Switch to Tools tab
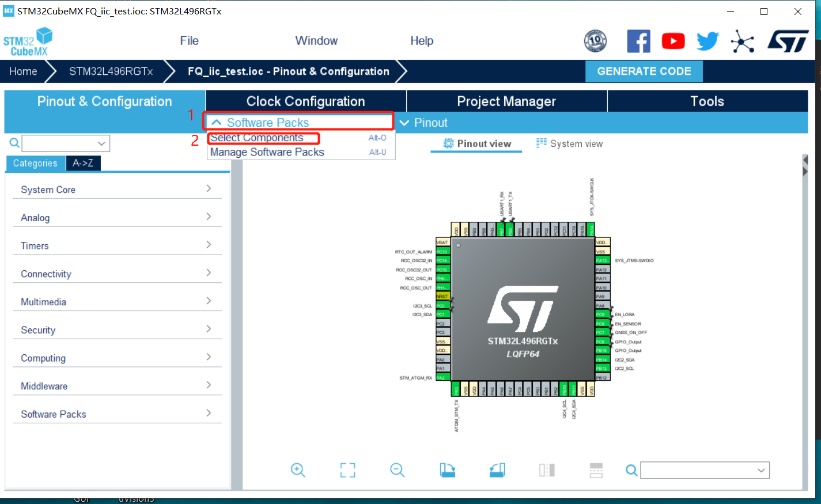 point(708,101)
